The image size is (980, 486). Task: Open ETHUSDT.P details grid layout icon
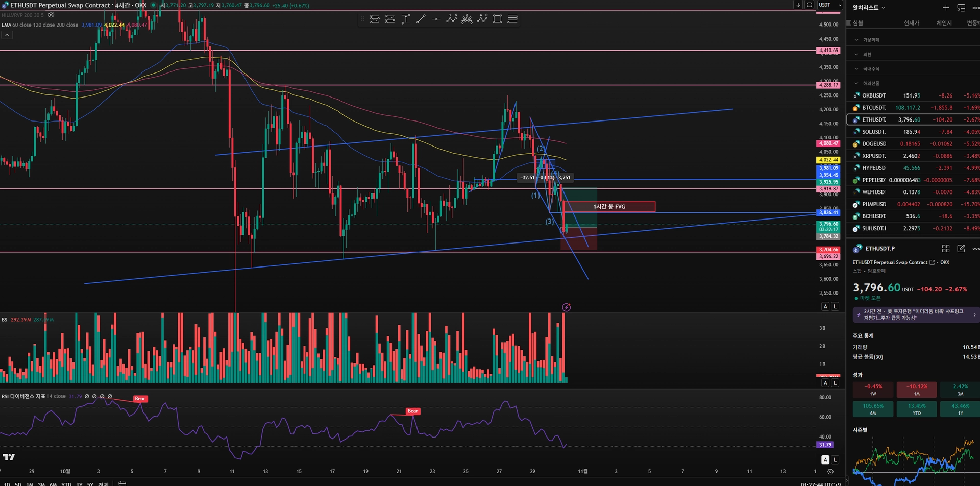point(946,249)
